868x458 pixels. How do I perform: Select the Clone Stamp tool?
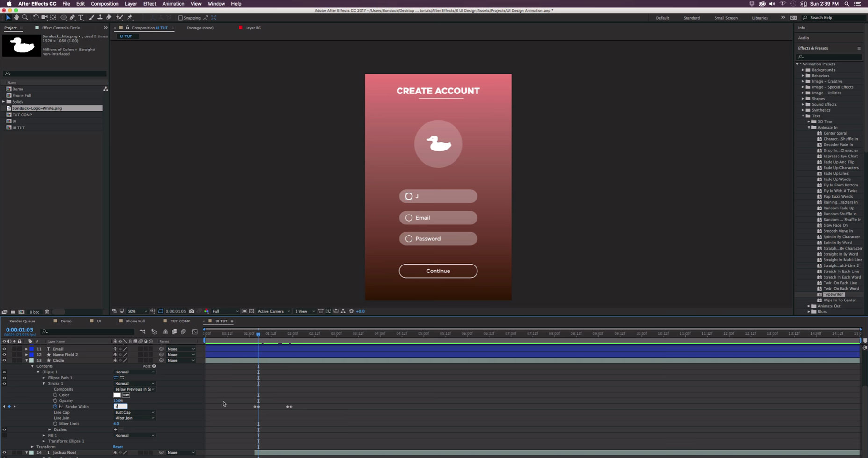click(100, 17)
